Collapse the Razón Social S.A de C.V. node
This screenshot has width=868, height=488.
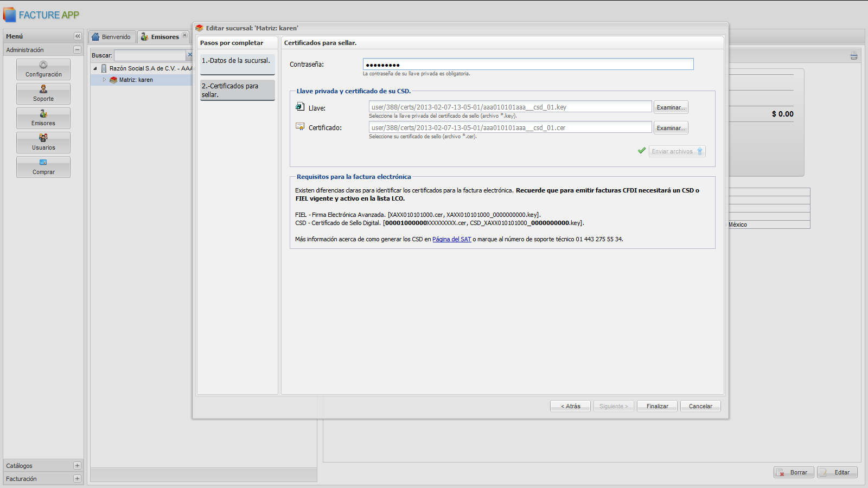click(95, 68)
